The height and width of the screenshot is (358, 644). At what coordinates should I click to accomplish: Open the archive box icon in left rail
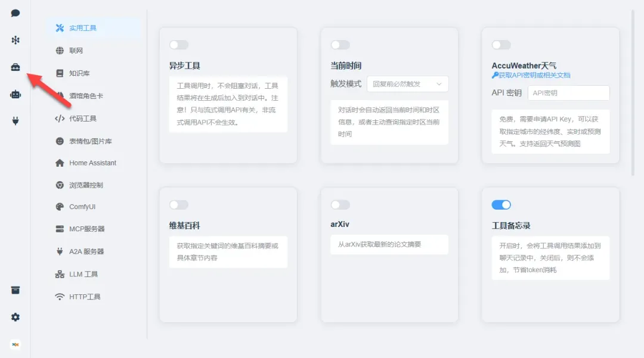15,290
